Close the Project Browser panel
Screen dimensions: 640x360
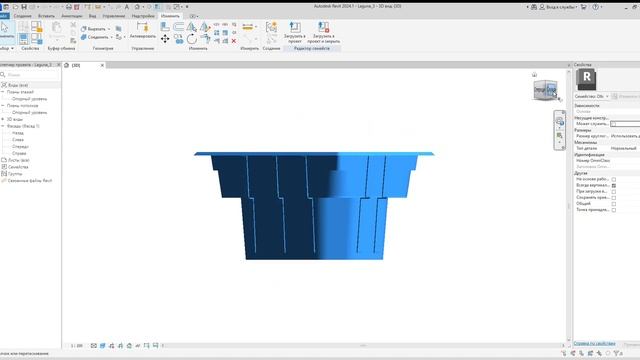pyautogui.click(x=58, y=65)
